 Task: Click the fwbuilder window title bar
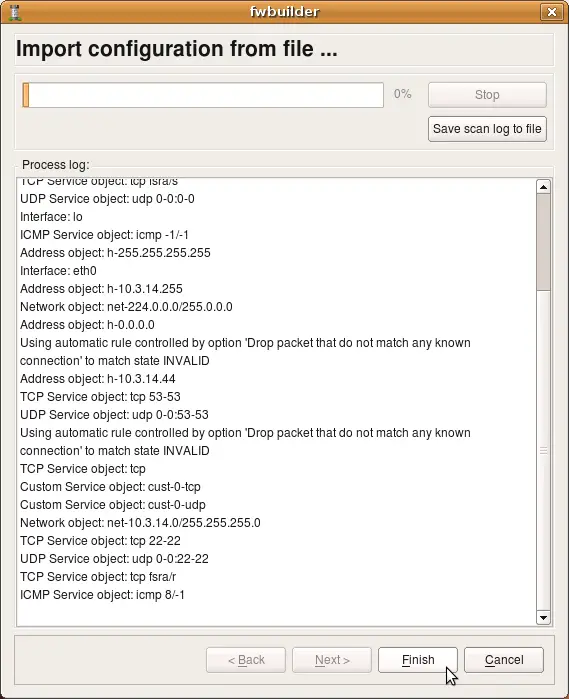point(284,12)
